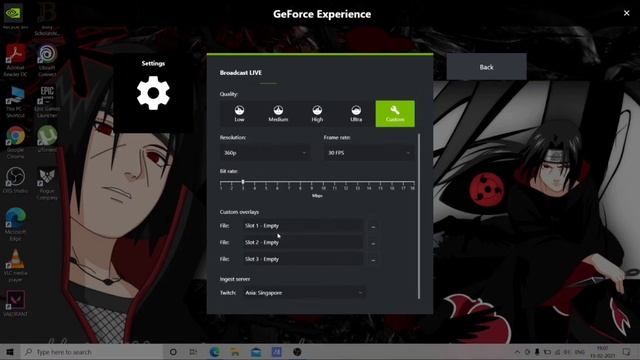Browse for Slot 1 overlay file
The height and width of the screenshot is (360, 640).
point(373,227)
